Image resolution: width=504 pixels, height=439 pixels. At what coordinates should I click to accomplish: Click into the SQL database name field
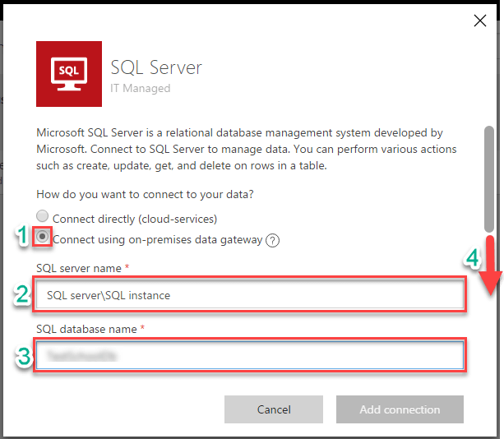click(249, 355)
